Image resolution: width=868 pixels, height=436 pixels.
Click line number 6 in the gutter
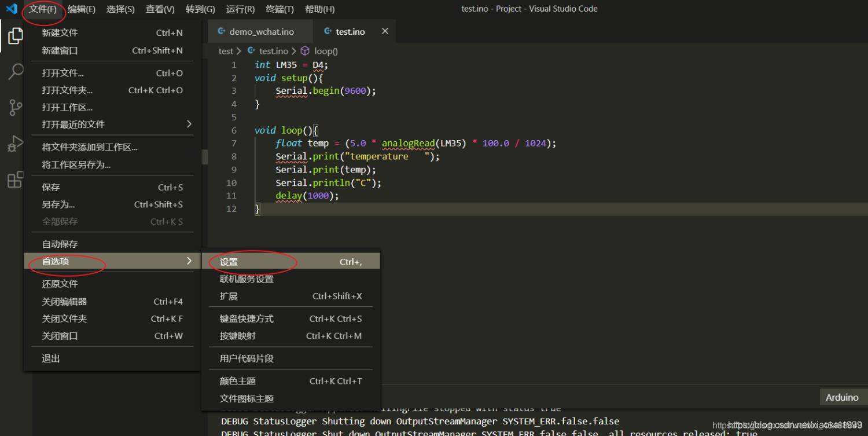234,130
